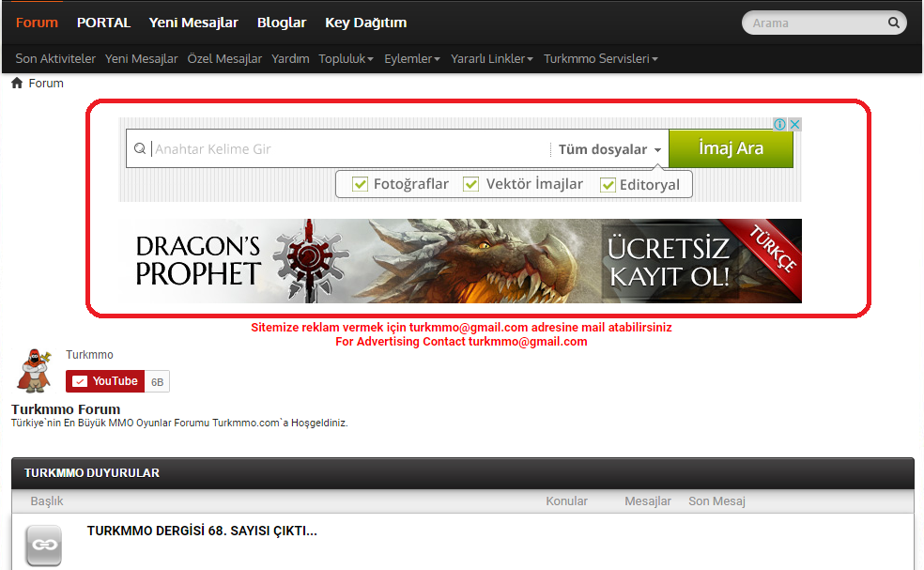
Task: Go to the PORTAL tab
Action: coord(103,23)
